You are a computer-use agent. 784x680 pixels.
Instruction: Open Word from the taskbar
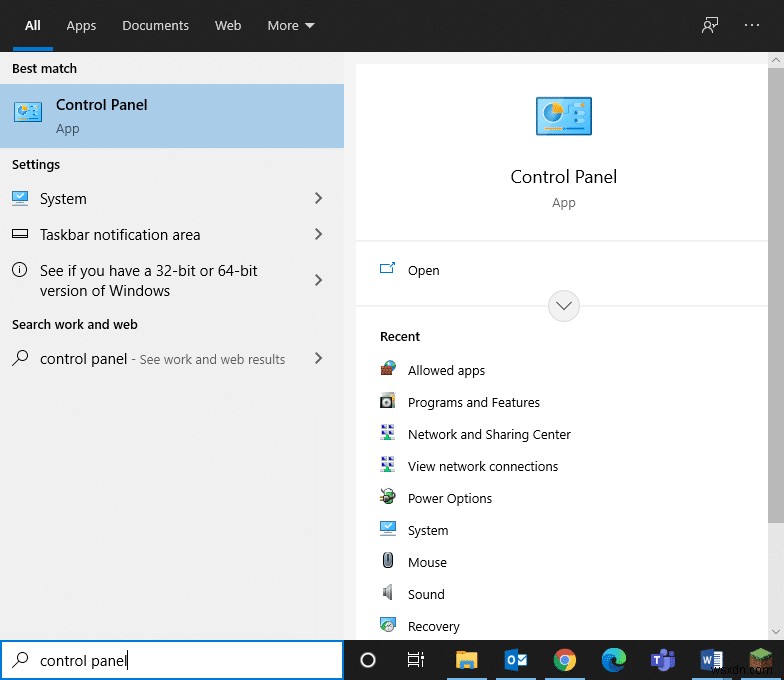pyautogui.click(x=711, y=660)
